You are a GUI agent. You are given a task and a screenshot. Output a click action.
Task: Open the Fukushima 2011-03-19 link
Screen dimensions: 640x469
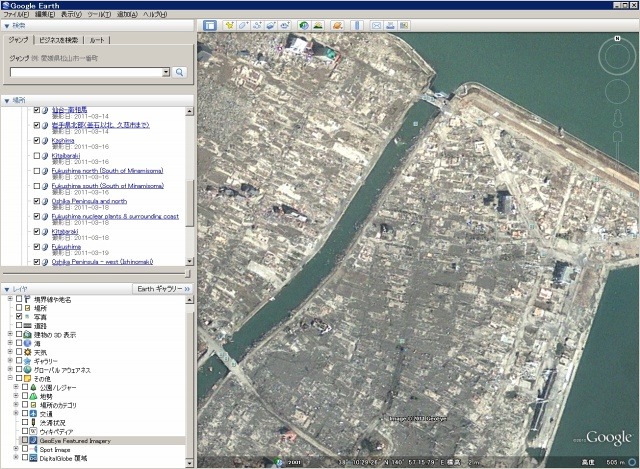coord(66,247)
